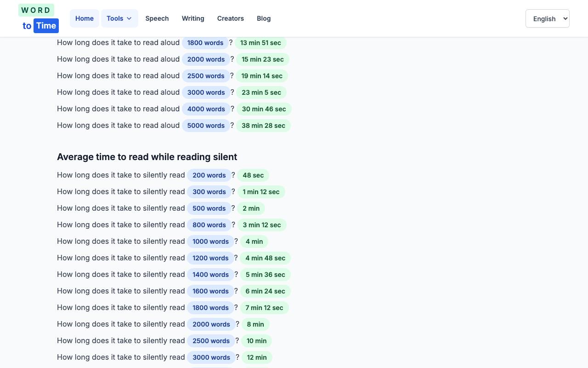This screenshot has width=588, height=368.
Task: Select the 300 words silent read badge
Action: tap(209, 192)
